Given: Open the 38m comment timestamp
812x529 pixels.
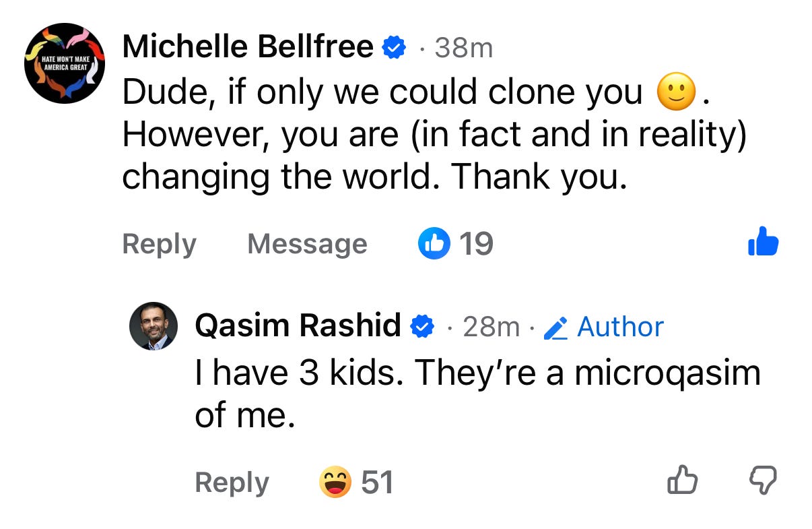Looking at the screenshot, I should coord(464,48).
